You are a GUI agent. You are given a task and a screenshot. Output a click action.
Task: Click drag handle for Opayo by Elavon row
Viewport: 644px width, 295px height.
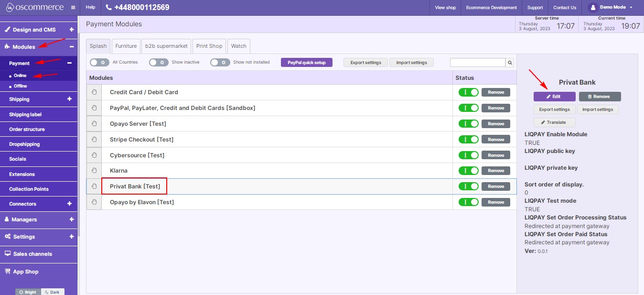(94, 202)
